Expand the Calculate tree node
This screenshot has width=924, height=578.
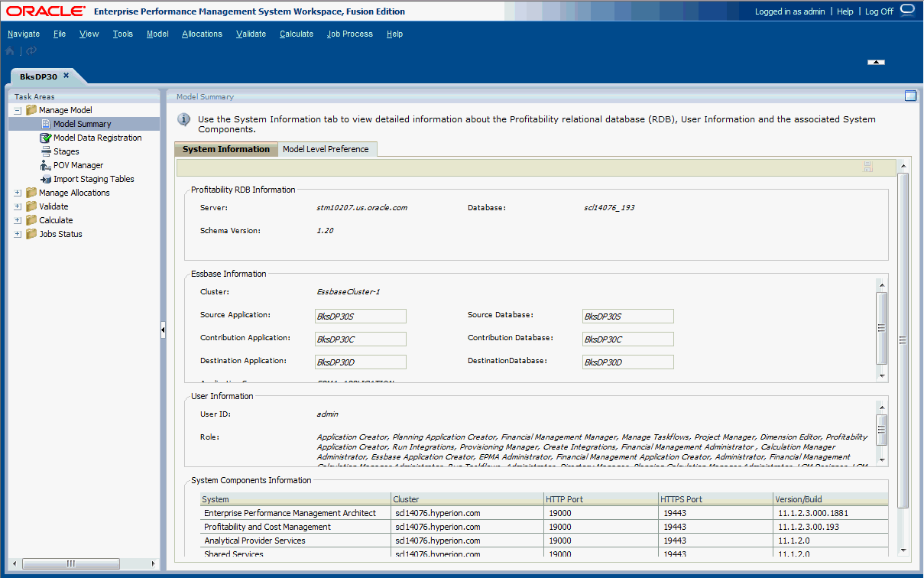[18, 220]
